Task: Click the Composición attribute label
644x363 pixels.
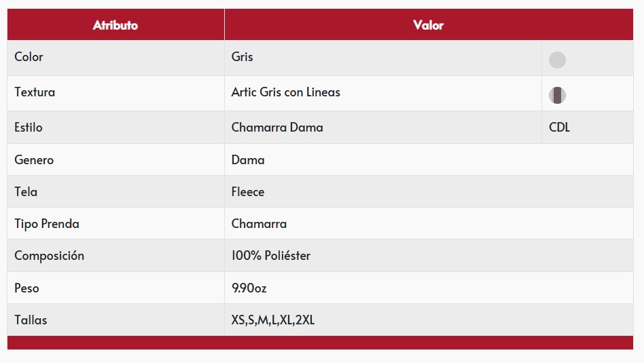Action: click(x=49, y=256)
